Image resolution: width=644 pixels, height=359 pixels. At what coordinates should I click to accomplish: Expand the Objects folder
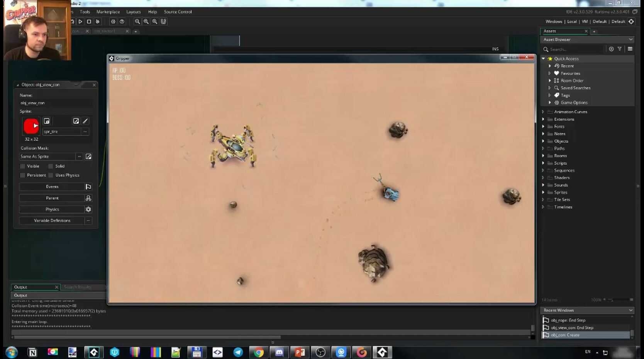(543, 141)
